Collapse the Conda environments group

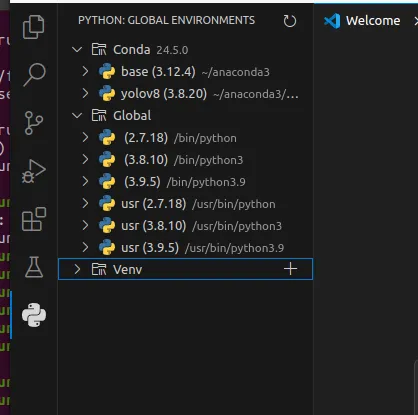(77, 50)
